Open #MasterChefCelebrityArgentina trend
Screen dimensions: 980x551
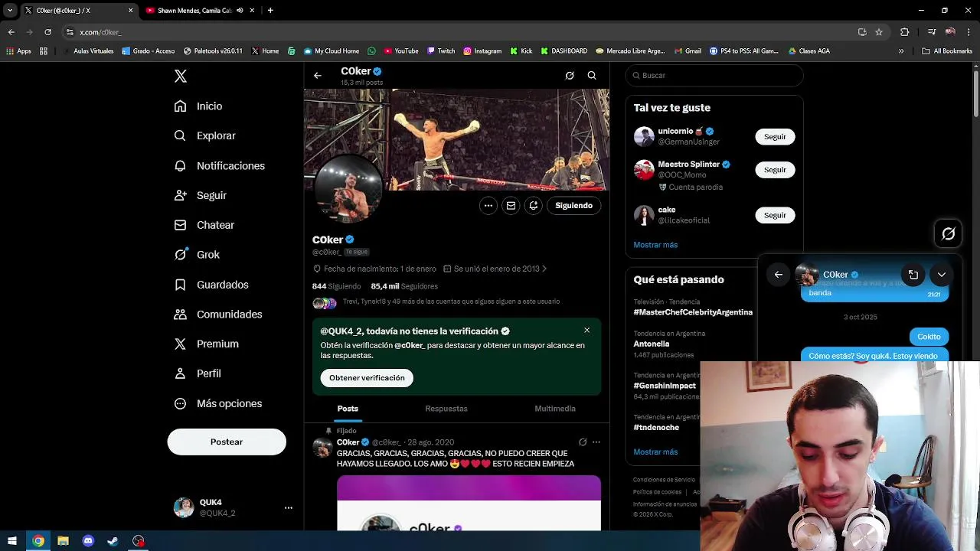[x=693, y=312]
